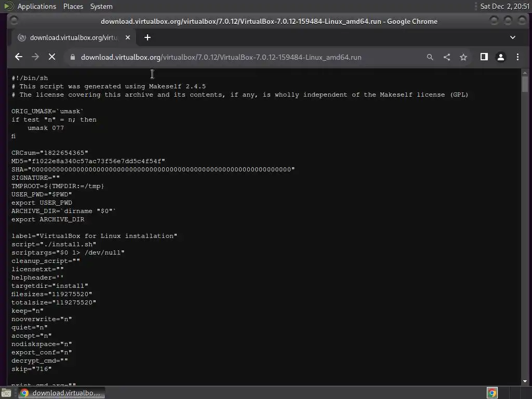Image resolution: width=532 pixels, height=399 pixels.
Task: Click the decrypt_cmd="" line
Action: 39,361
